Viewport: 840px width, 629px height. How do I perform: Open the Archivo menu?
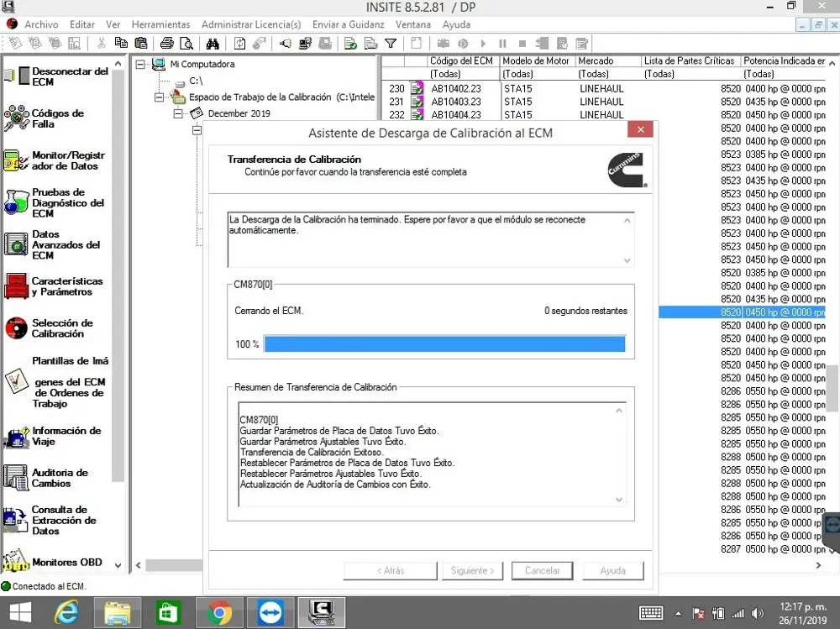(41, 24)
